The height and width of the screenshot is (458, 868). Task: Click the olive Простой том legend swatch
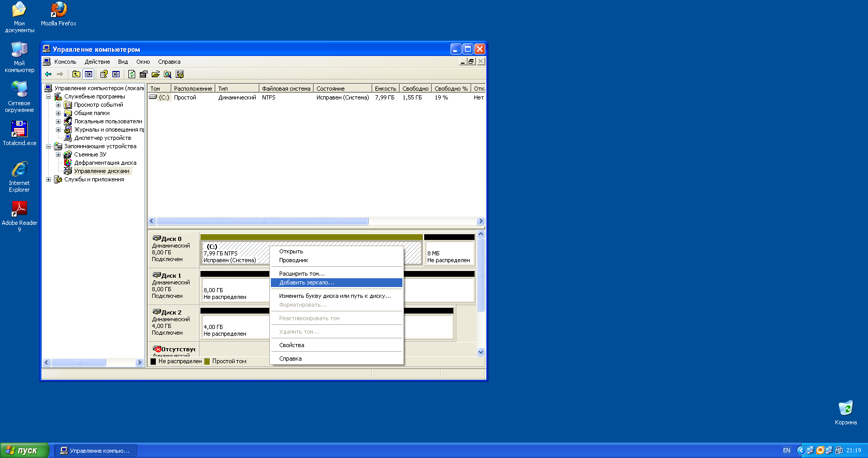pyautogui.click(x=207, y=362)
